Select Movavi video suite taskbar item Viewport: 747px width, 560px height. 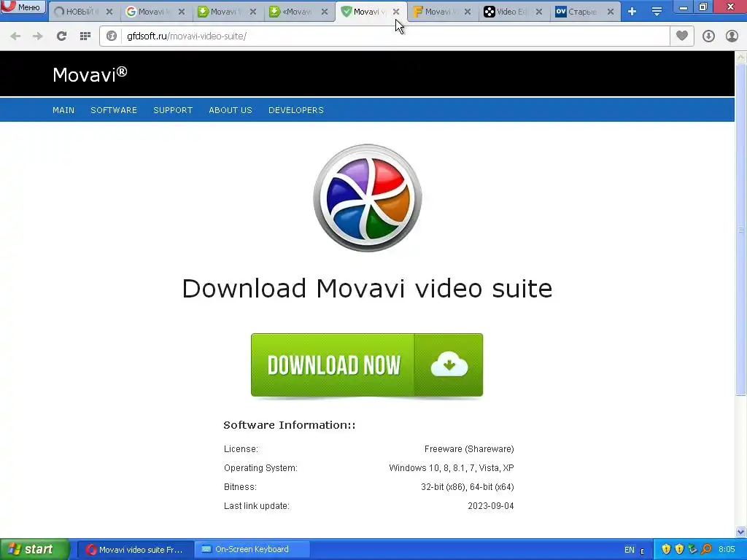[135, 550]
